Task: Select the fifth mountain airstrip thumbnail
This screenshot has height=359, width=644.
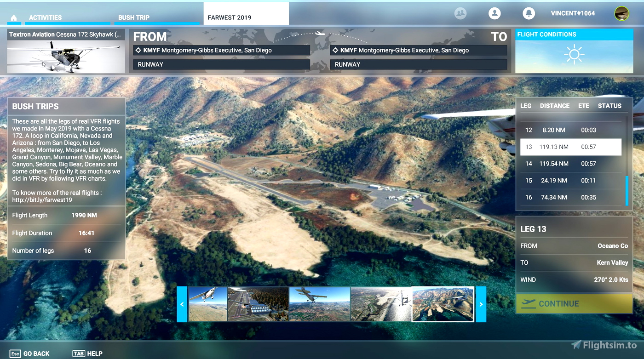Action: [x=443, y=304]
